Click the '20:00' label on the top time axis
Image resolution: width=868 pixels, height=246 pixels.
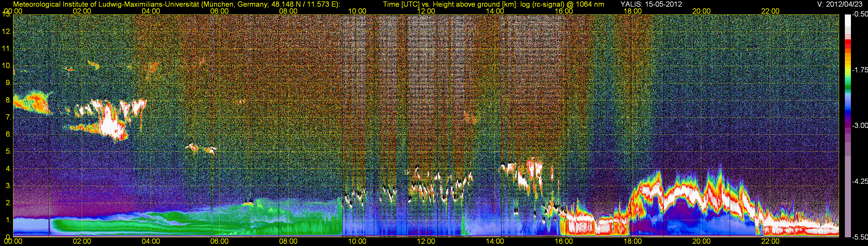(702, 11)
